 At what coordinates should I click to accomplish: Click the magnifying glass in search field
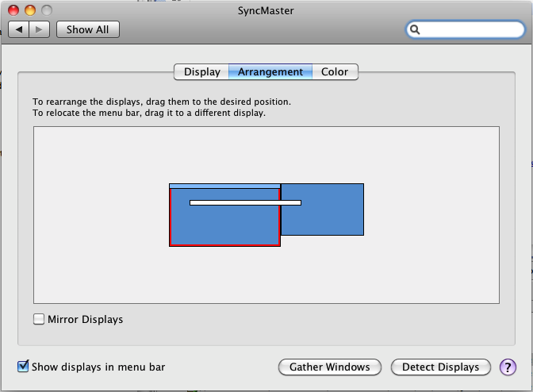click(x=415, y=29)
